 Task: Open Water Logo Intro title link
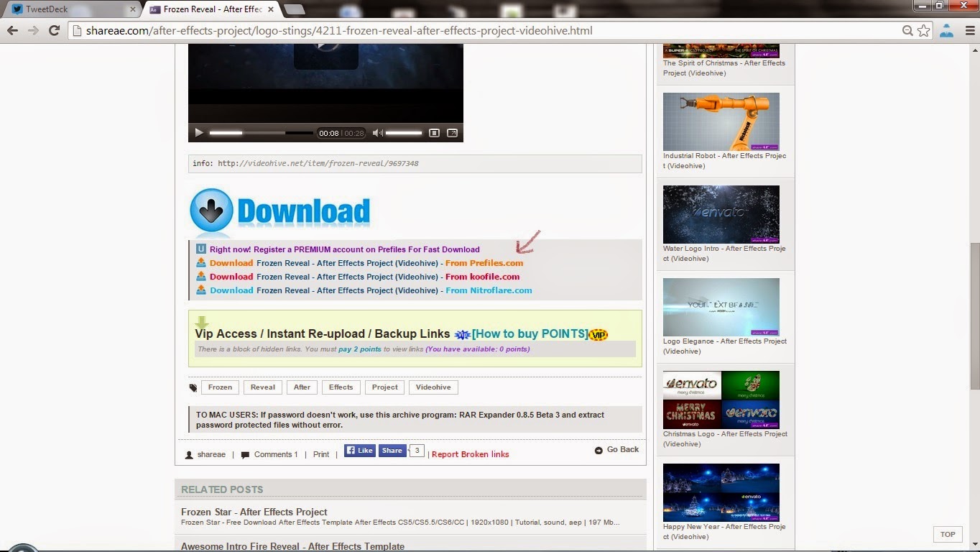[724, 254]
